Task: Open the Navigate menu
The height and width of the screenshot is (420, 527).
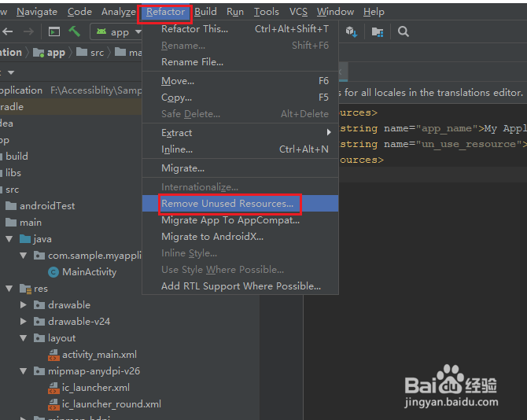Action: click(37, 12)
